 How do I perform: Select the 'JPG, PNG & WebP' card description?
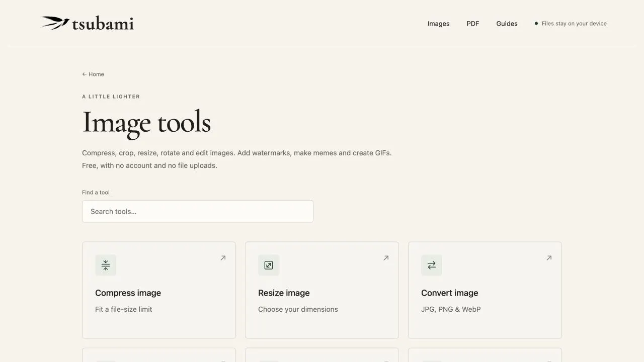(451, 309)
